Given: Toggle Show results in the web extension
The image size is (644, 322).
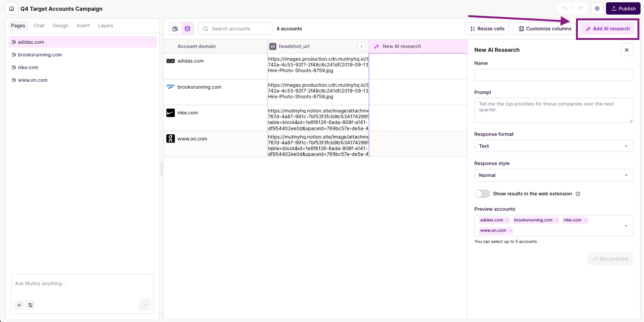Looking at the screenshot, I should [482, 194].
